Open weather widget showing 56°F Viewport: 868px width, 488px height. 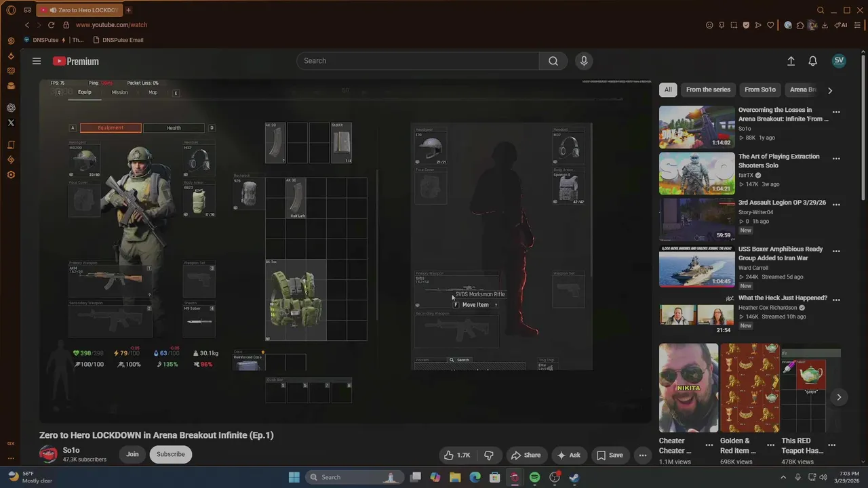(x=31, y=477)
